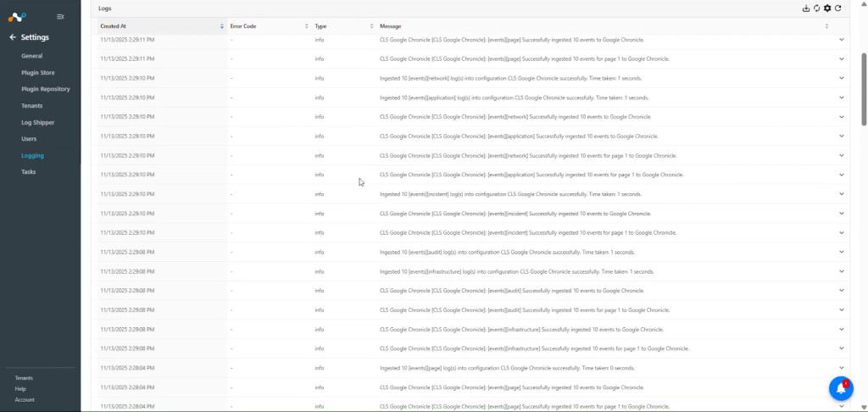The image size is (868, 412).
Task: Click the Created At column header
Action: coord(113,26)
